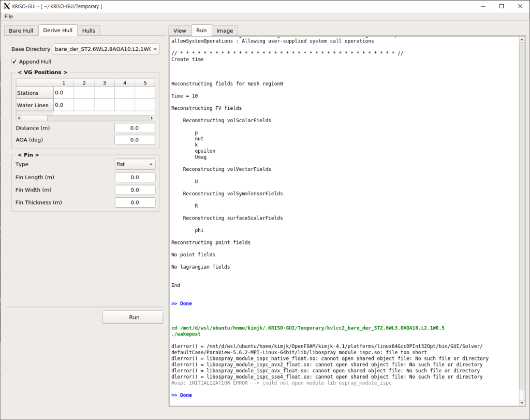Switch to the Bare Hull tab
The height and width of the screenshot is (420, 530).
pos(21,31)
